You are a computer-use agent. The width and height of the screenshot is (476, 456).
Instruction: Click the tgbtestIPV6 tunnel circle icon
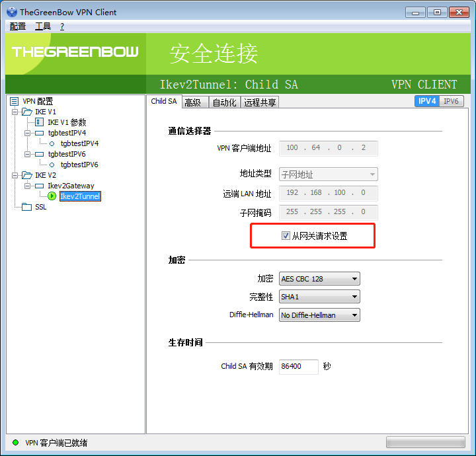click(52, 165)
